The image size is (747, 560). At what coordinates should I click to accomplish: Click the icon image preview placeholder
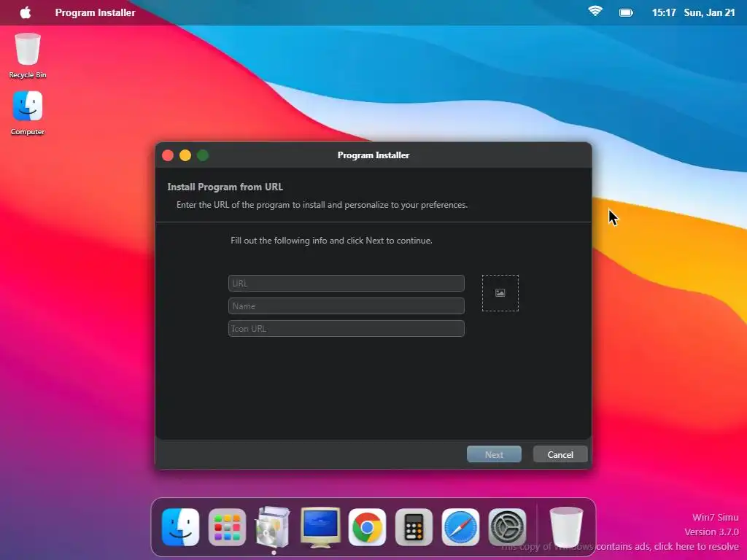point(500,293)
